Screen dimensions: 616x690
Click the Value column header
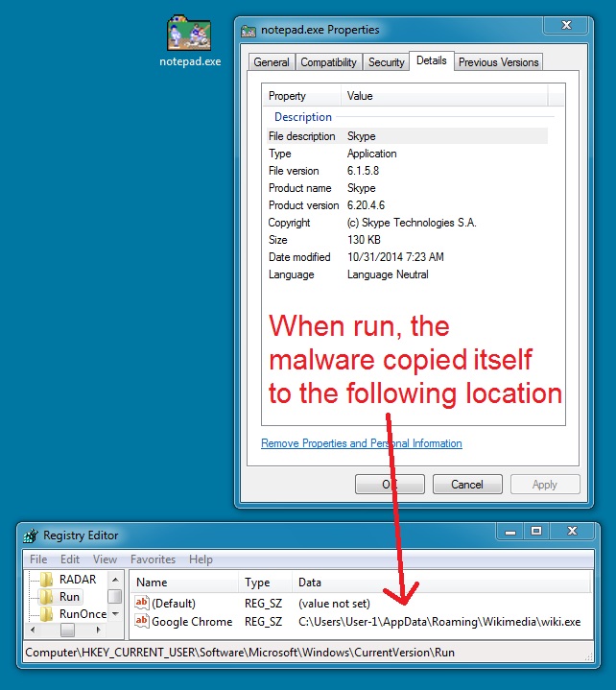[444, 96]
